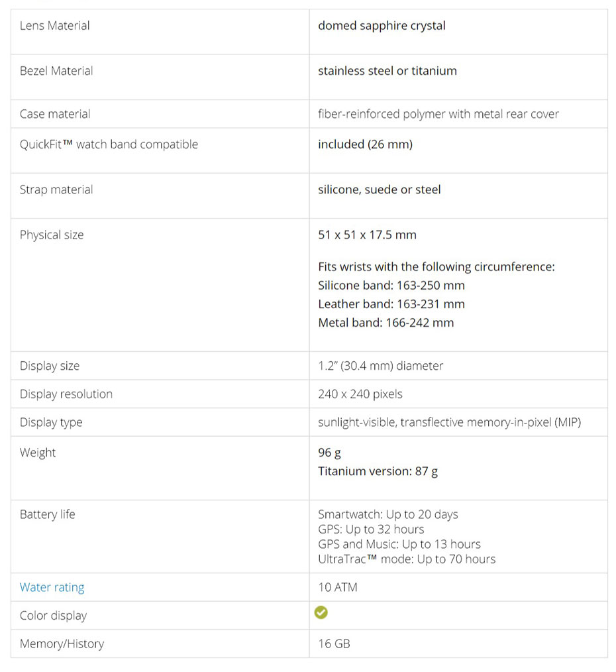The image size is (616, 672).
Task: Click the QuickFit watch band compatible label
Action: [x=109, y=144]
